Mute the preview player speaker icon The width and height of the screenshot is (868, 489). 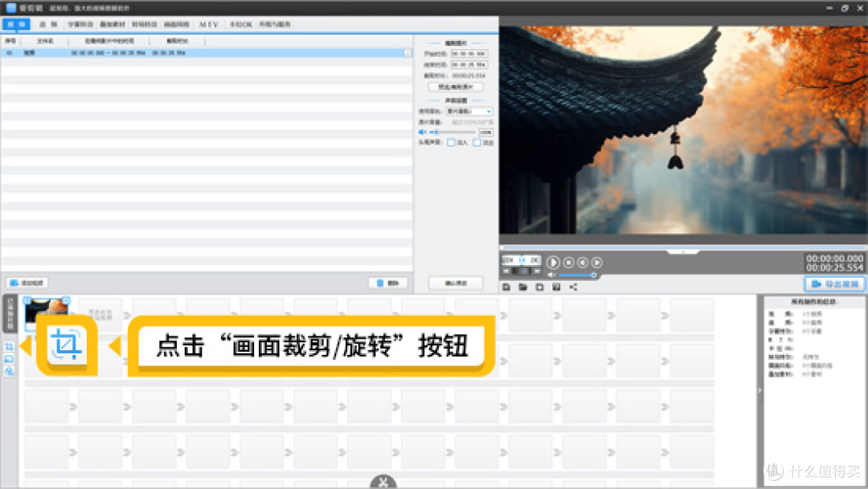[551, 275]
